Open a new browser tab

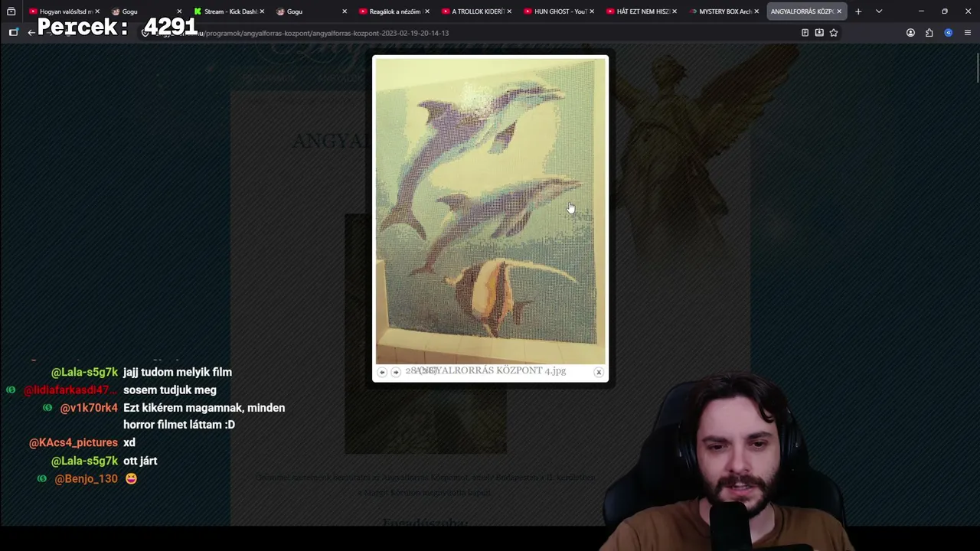pyautogui.click(x=858, y=11)
